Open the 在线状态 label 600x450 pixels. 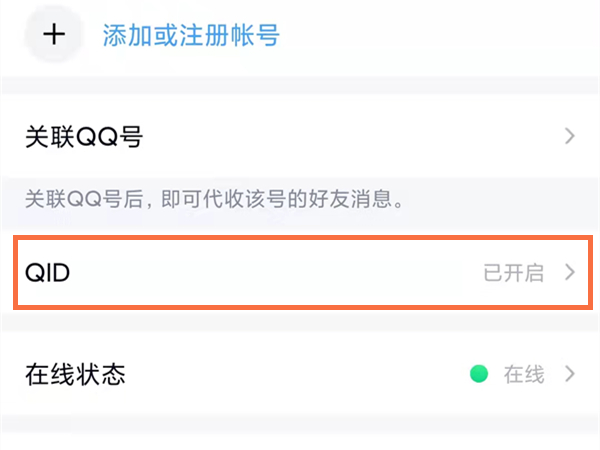[x=75, y=375]
